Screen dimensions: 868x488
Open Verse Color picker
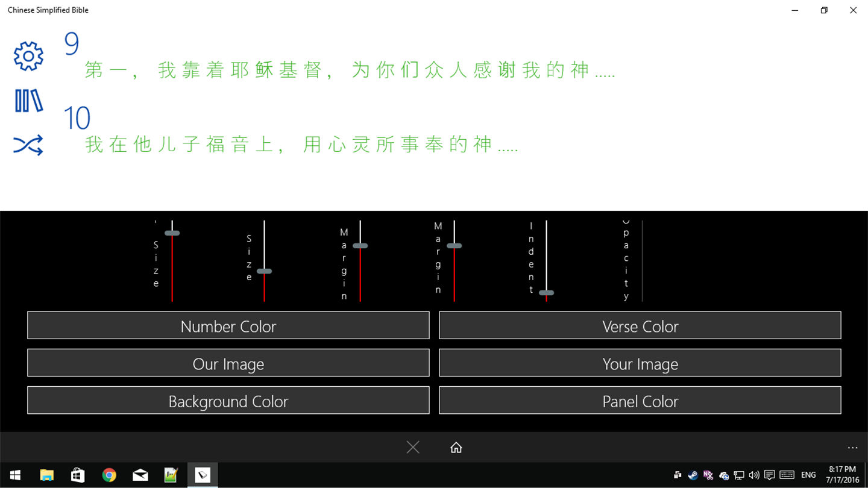click(640, 325)
